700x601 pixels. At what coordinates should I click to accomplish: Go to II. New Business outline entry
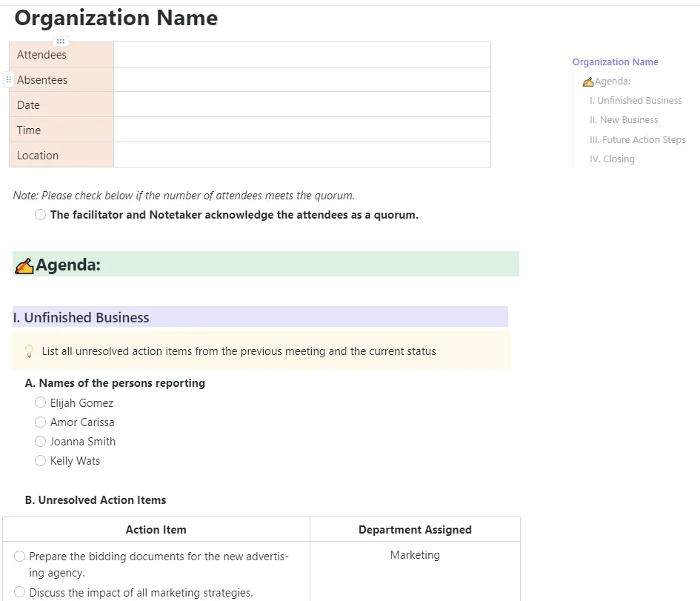pyautogui.click(x=624, y=119)
